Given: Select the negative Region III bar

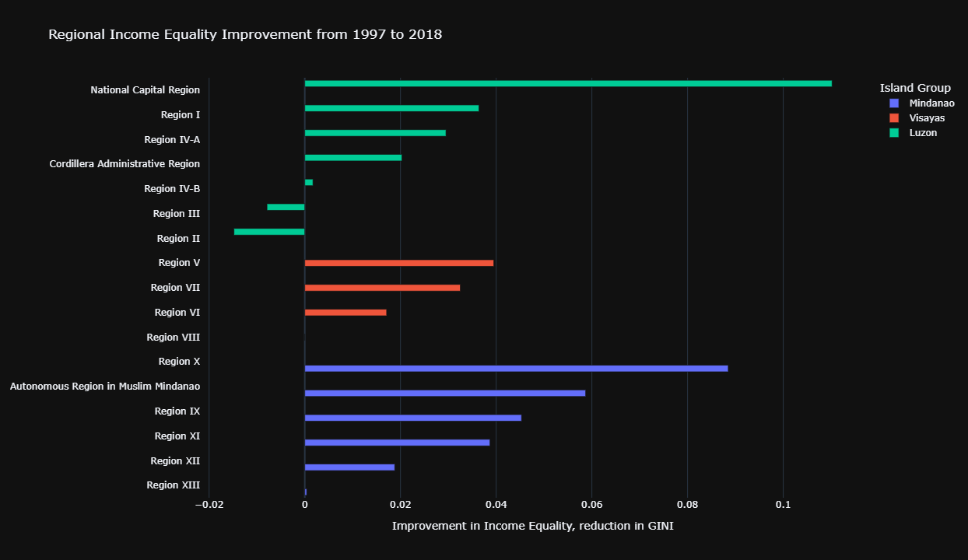Looking at the screenshot, I should click(286, 207).
